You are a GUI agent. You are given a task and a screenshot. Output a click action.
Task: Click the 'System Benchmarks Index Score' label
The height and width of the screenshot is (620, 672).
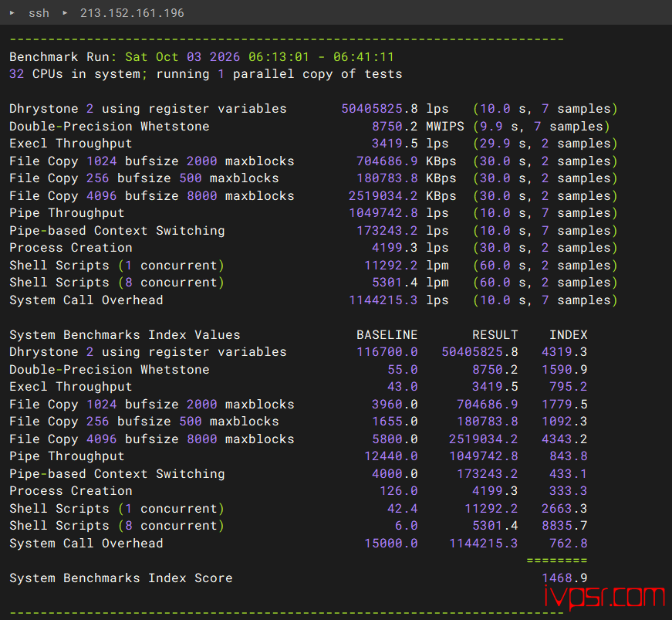click(121, 578)
